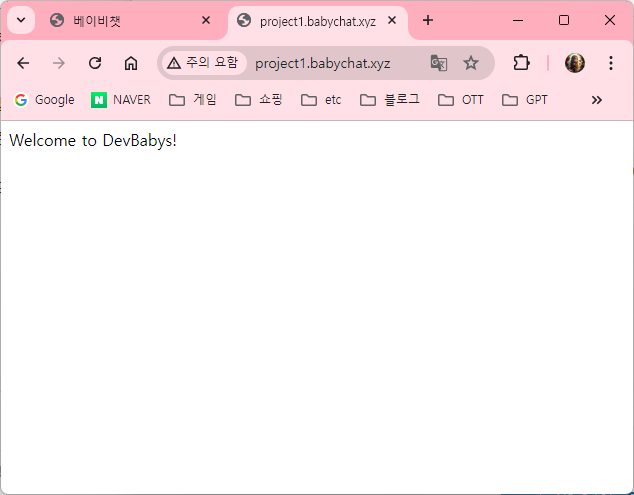
Task: Close the project1.babychat.xyz tab
Action: pos(392,20)
